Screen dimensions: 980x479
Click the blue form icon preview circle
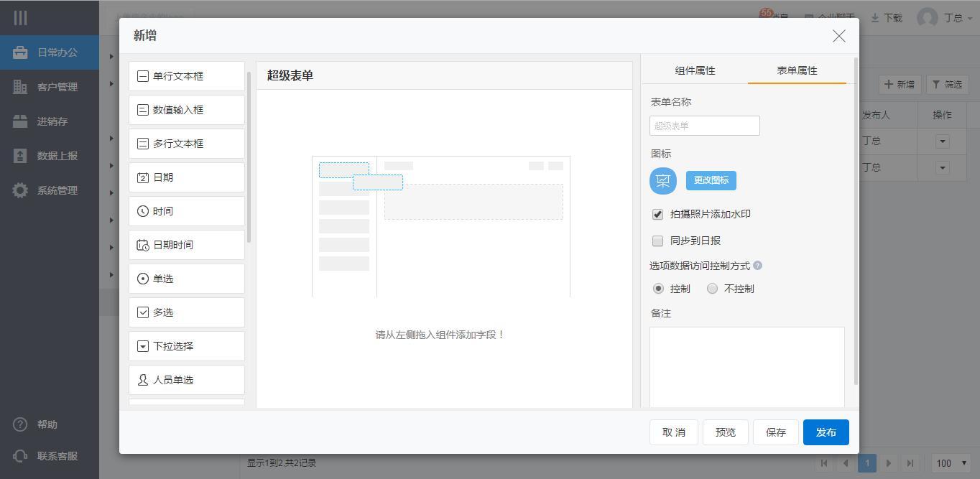pyautogui.click(x=662, y=180)
